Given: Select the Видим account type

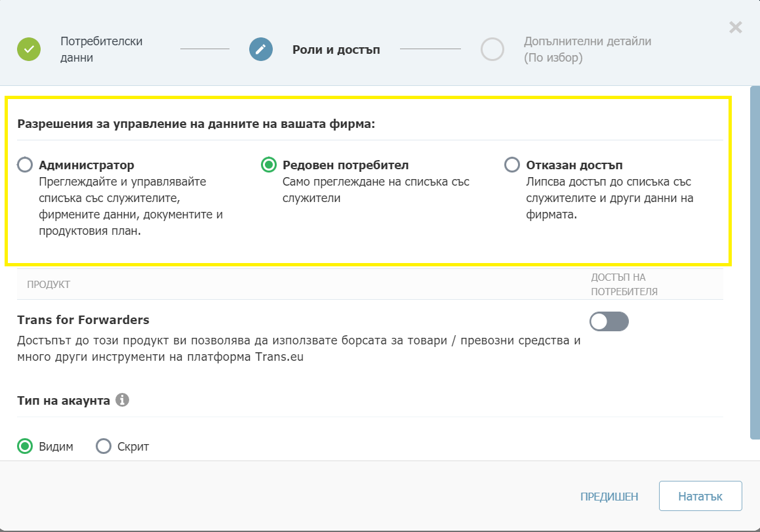Looking at the screenshot, I should (25, 447).
